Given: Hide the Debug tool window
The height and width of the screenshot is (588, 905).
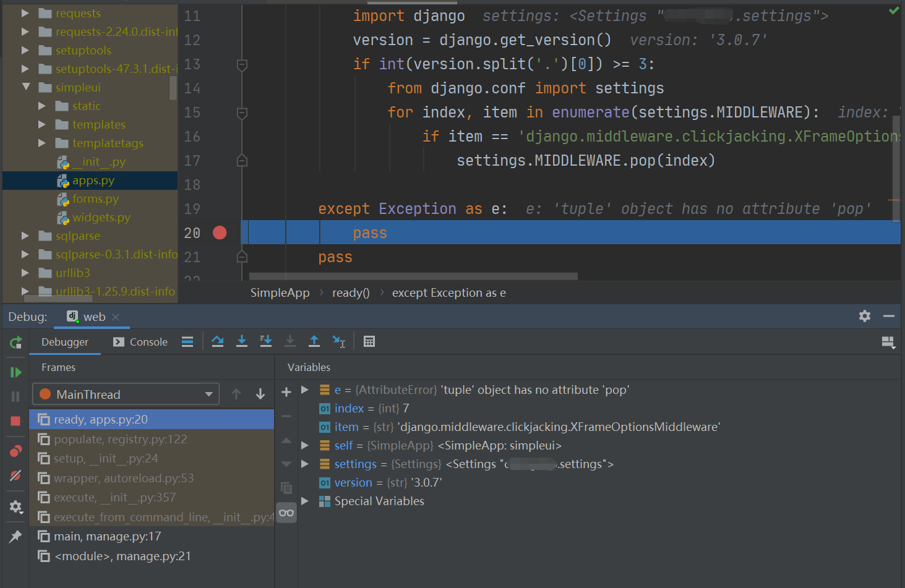Looking at the screenshot, I should 889,316.
